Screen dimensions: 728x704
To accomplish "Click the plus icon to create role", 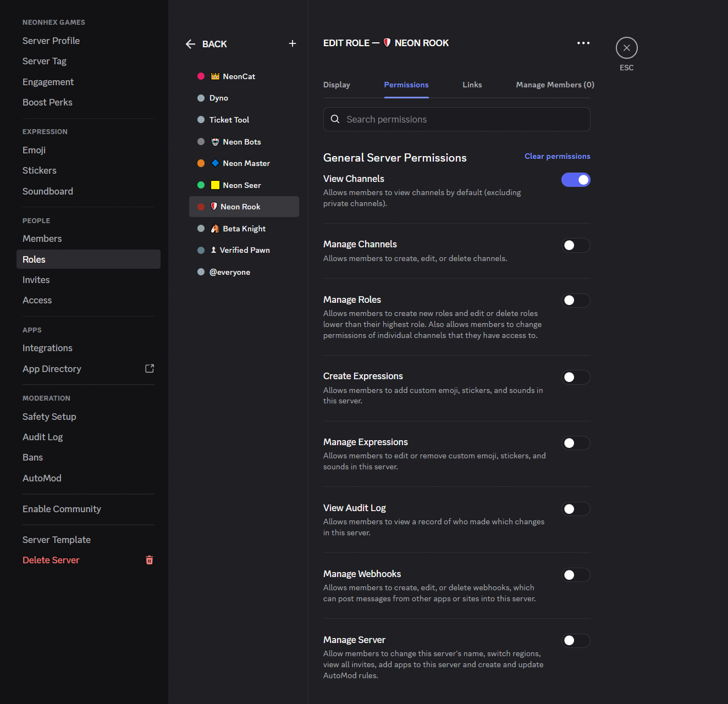I will pos(293,43).
